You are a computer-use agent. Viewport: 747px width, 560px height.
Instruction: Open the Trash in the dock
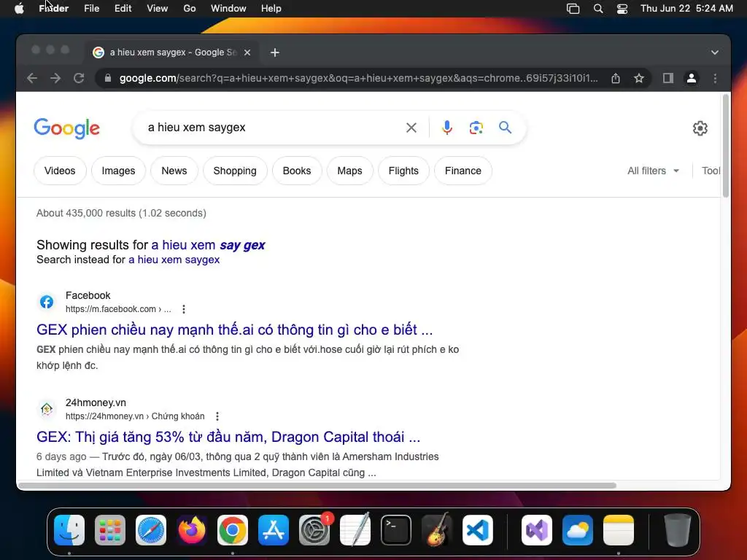tap(677, 530)
